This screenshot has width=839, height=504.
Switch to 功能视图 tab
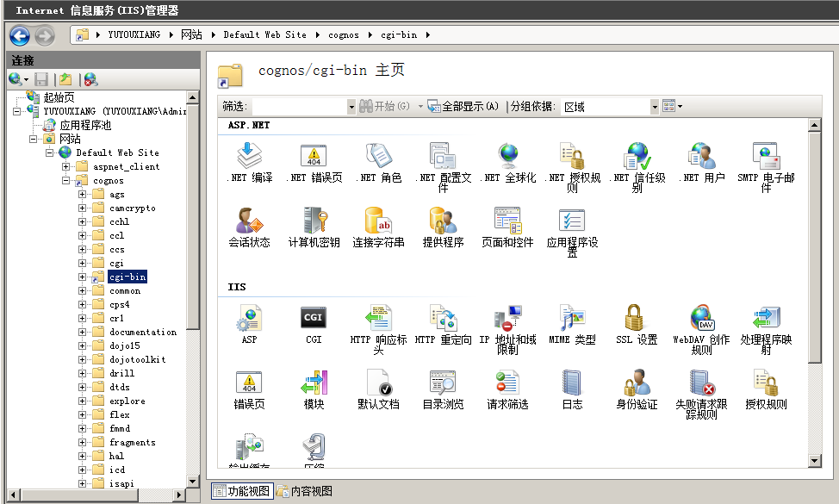pyautogui.click(x=242, y=490)
